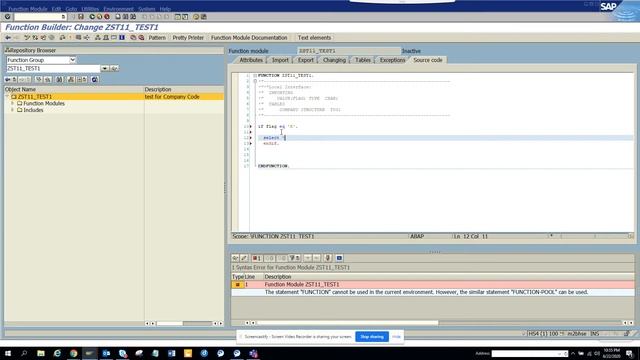Screen dimensions: 640x360
Task: Click the Pretty Printer button
Action: (x=188, y=38)
